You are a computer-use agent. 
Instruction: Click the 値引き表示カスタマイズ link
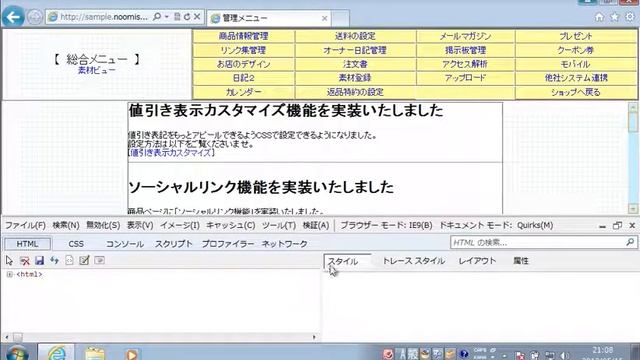pyautogui.click(x=171, y=153)
